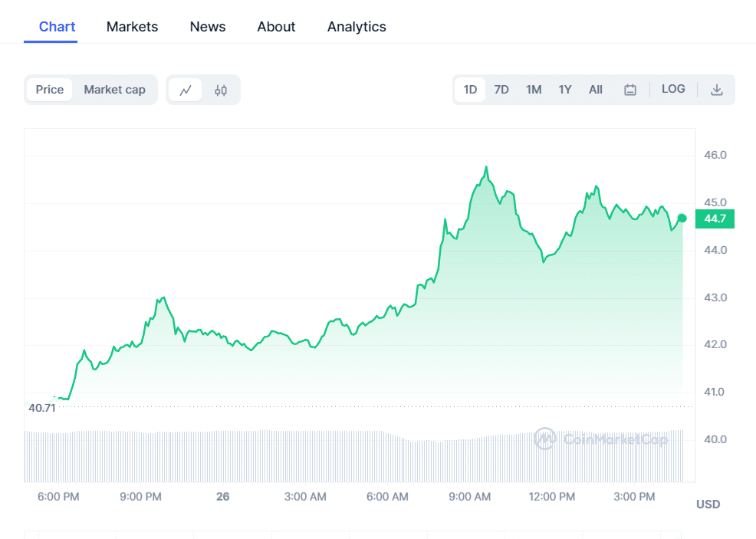Toggle the LOG scale option
Screen dimensions: 756x539
click(x=673, y=89)
